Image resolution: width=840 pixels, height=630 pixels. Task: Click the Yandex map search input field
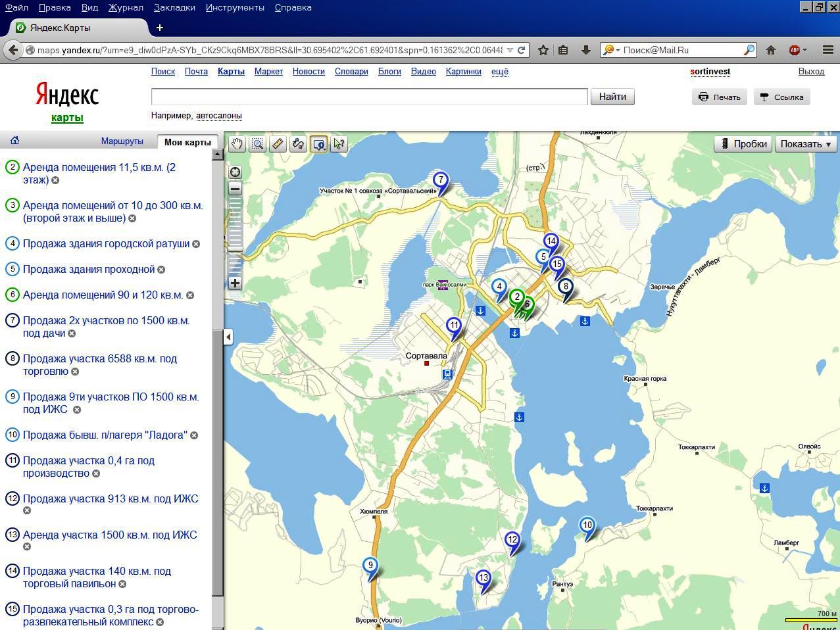[369, 97]
